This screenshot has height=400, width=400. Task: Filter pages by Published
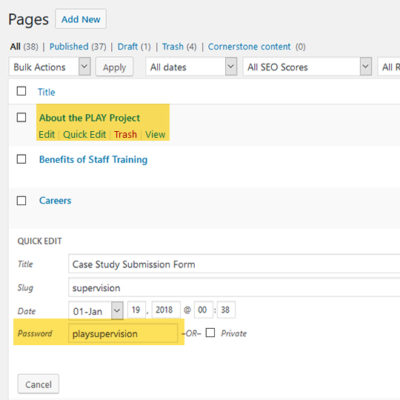click(69, 47)
